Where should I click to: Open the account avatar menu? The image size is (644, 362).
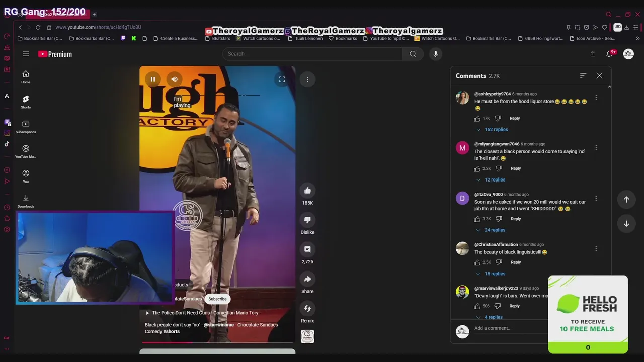(x=628, y=54)
